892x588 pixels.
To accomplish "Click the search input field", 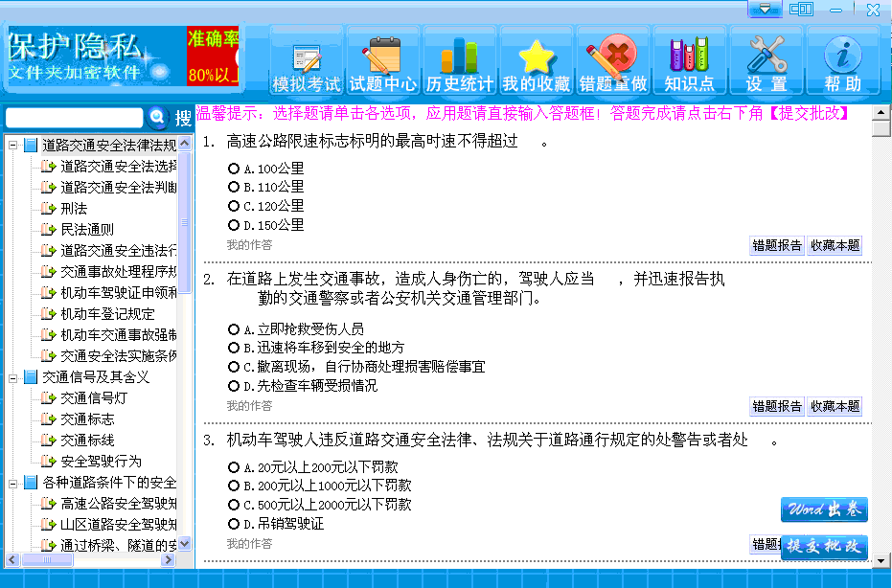I will coord(74,118).
